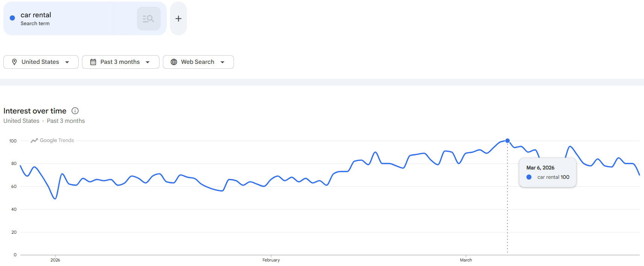The height and width of the screenshot is (266, 644).
Task: Click the March label on the axis
Action: coord(466,260)
